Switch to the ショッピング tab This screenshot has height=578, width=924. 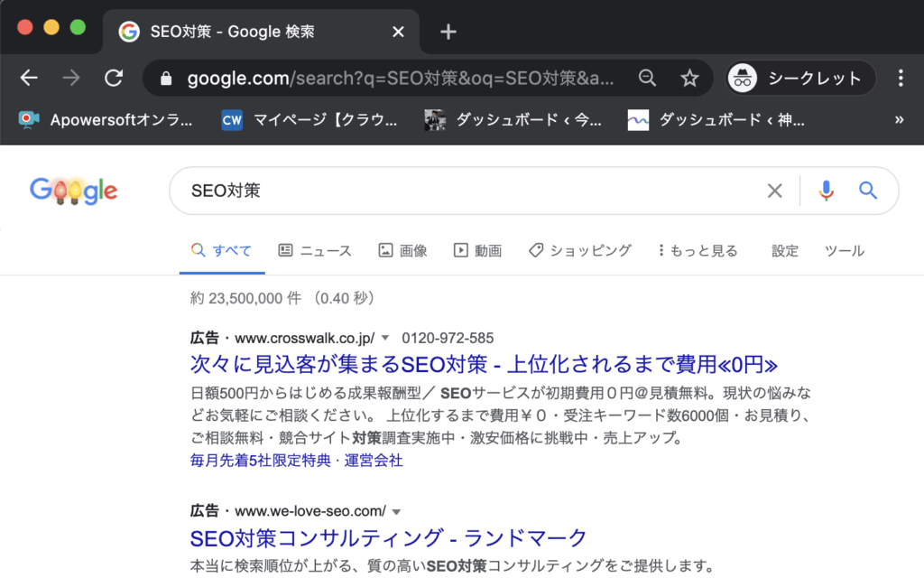point(580,251)
